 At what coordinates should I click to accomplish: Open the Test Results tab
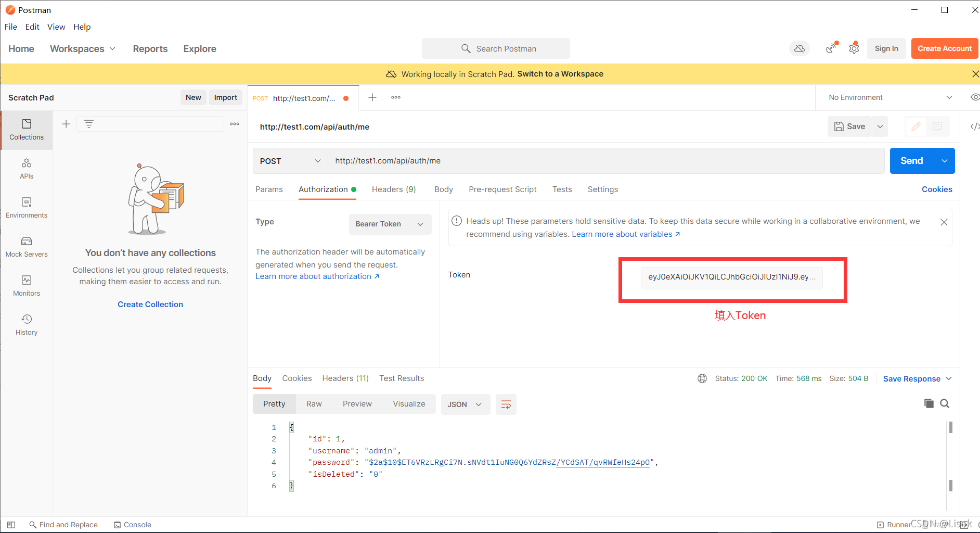[402, 378]
